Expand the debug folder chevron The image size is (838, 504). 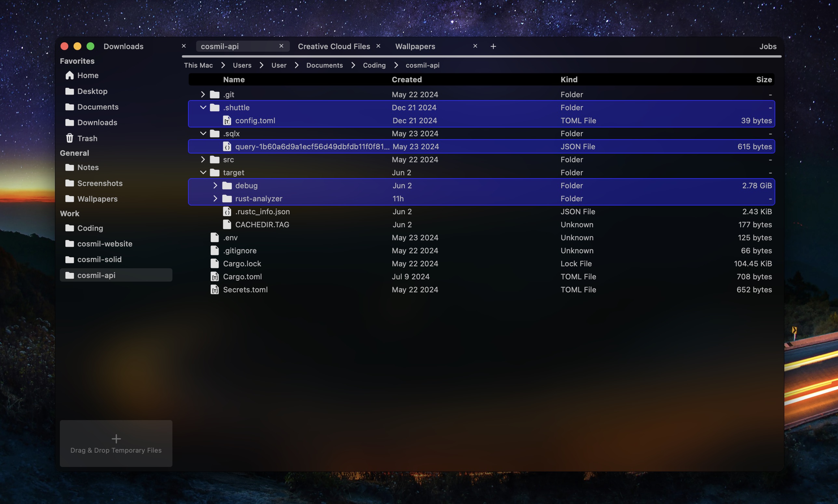point(215,186)
